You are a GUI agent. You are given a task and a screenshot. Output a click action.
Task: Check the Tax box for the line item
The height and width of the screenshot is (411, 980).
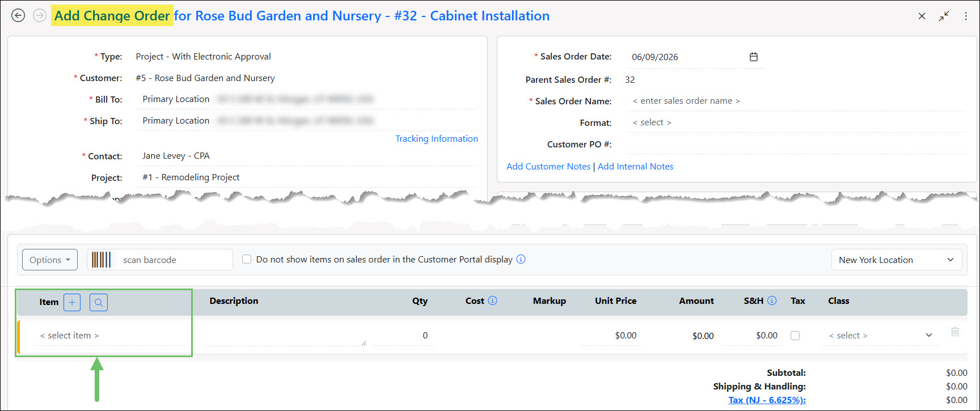click(x=795, y=336)
